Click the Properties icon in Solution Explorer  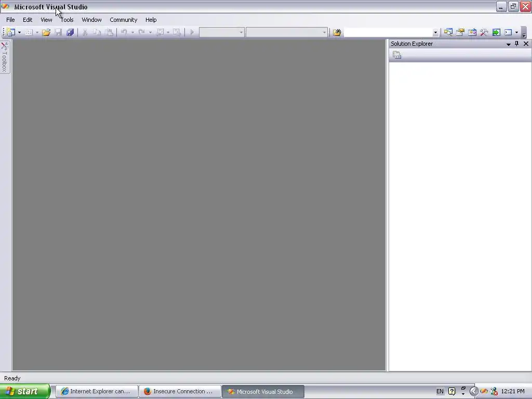pyautogui.click(x=397, y=55)
